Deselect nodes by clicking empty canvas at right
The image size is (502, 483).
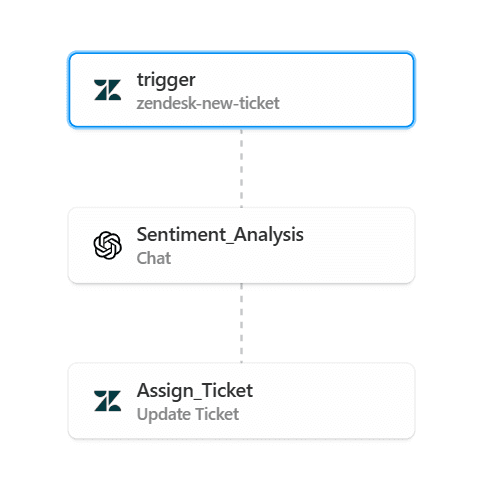coord(460,246)
